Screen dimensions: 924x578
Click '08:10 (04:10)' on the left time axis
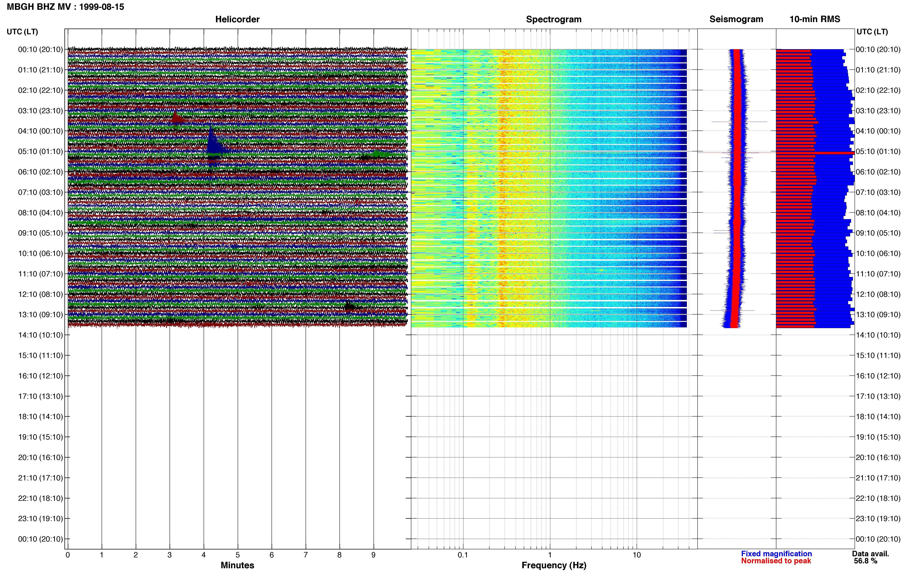coord(41,212)
